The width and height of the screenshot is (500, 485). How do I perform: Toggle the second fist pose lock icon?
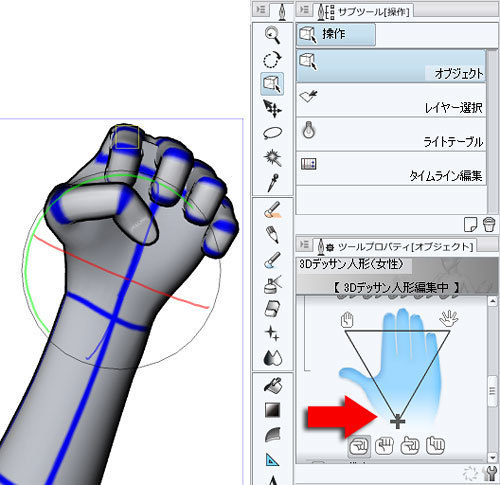(384, 446)
